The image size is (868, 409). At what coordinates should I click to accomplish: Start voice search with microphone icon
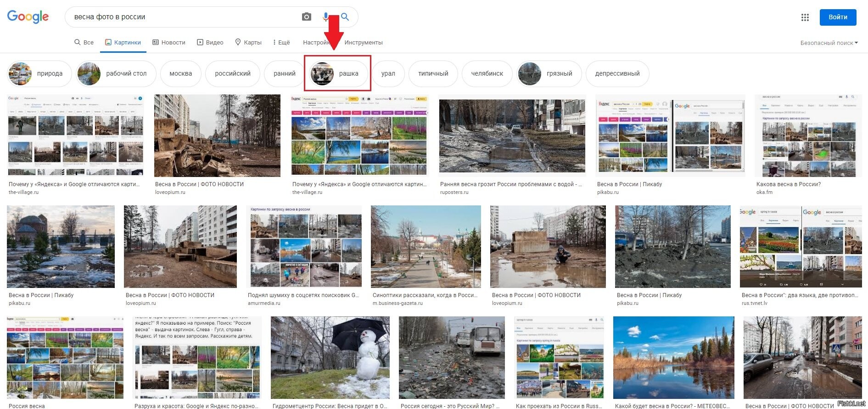pyautogui.click(x=326, y=17)
